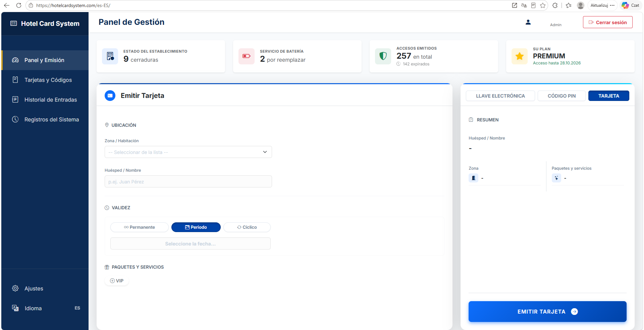644x330 pixels.
Task: Open Tarjetas y Códigos in the sidebar
Action: click(45, 80)
